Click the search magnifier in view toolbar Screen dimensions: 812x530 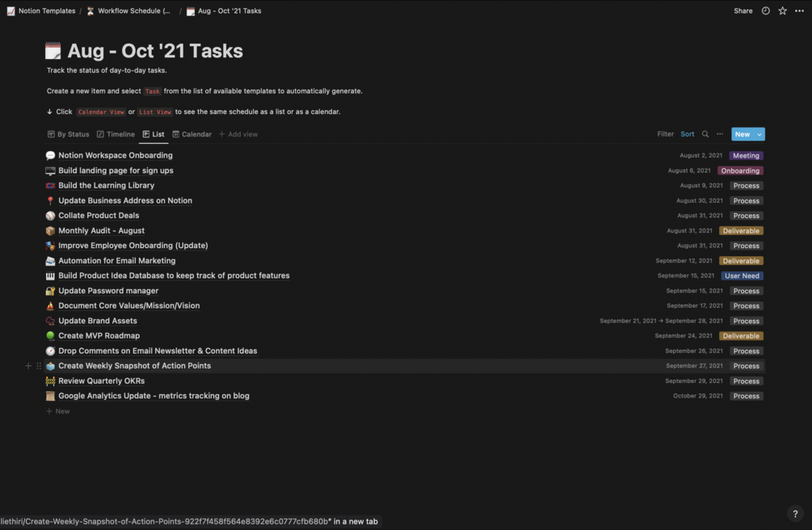point(705,134)
